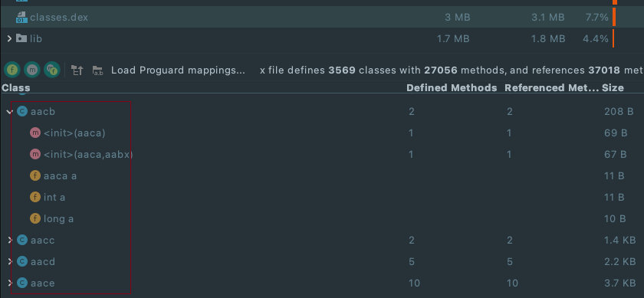Click the orange size bar for lib
This screenshot has width=644, height=298.
pos(613,38)
